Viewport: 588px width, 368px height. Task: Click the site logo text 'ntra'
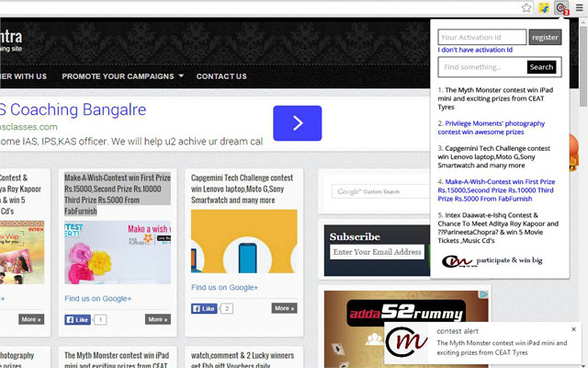(x=11, y=37)
